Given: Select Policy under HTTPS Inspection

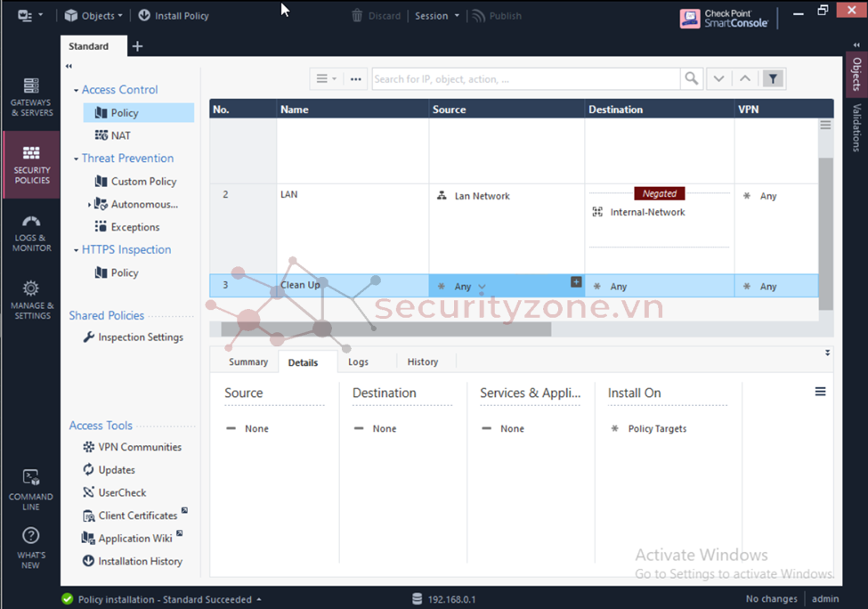Looking at the screenshot, I should pyautogui.click(x=117, y=272).
